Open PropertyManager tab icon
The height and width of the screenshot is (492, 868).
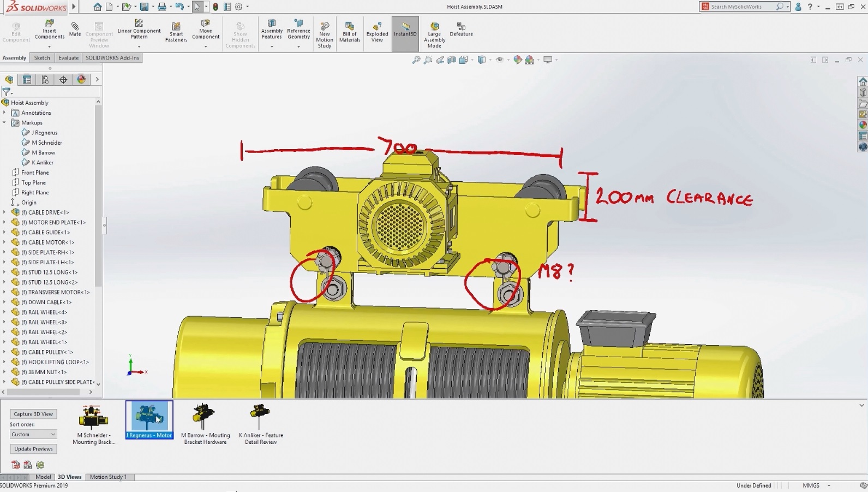click(x=27, y=80)
